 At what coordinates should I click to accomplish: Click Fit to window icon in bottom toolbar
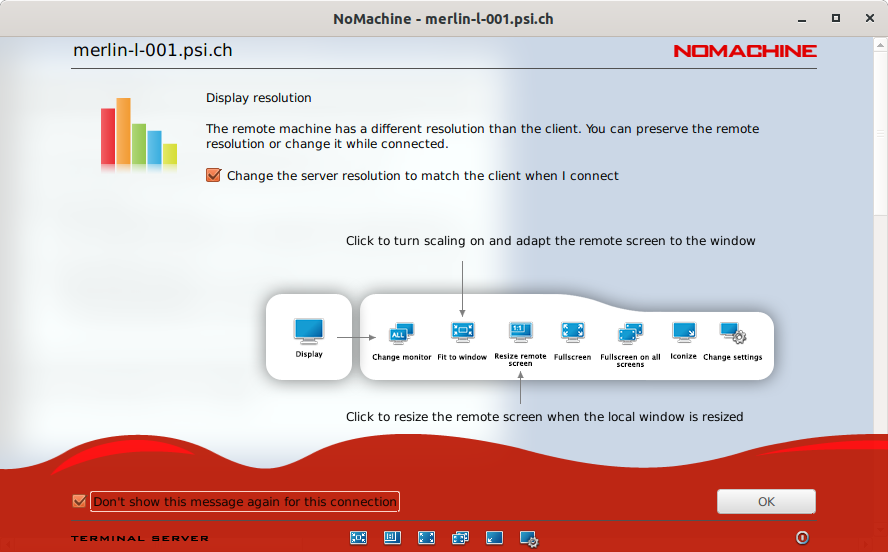point(358,538)
